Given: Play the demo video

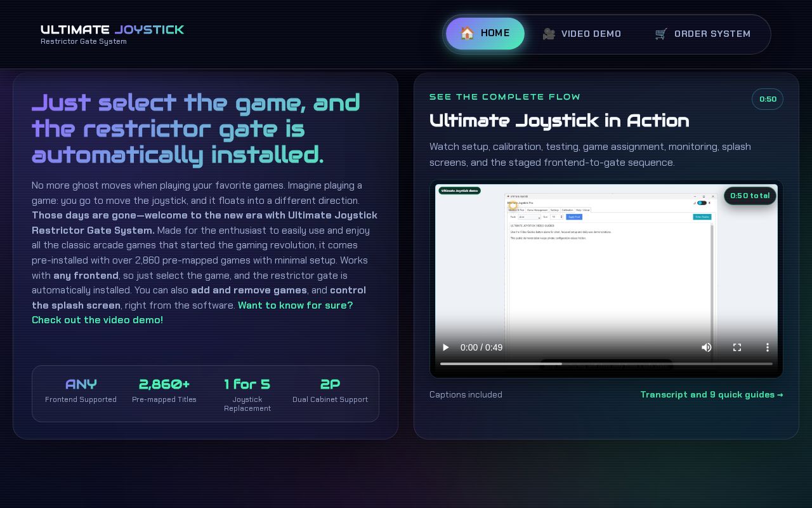Looking at the screenshot, I should tap(446, 347).
